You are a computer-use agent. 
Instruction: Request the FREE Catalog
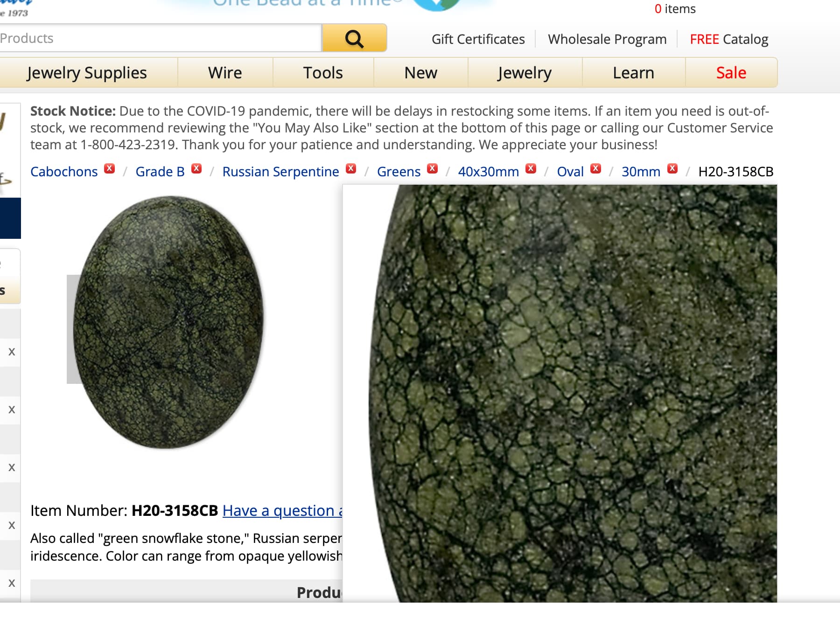coord(729,39)
